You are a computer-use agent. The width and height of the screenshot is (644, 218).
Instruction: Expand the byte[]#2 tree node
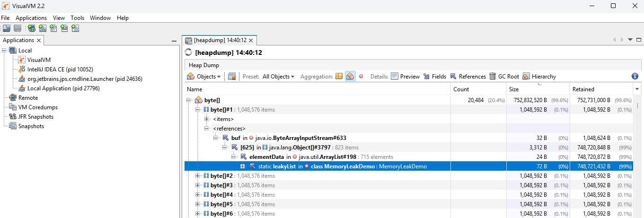[x=197, y=176]
